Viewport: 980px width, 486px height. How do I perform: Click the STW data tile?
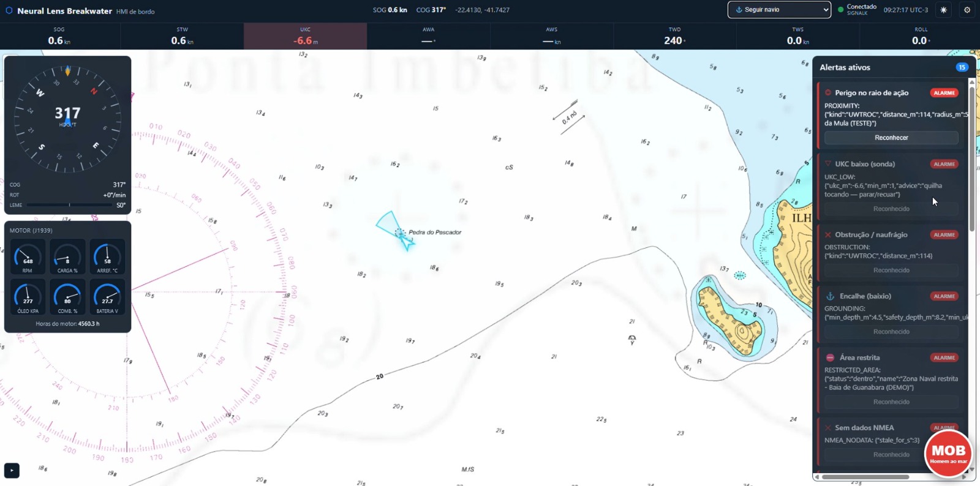[x=182, y=36]
